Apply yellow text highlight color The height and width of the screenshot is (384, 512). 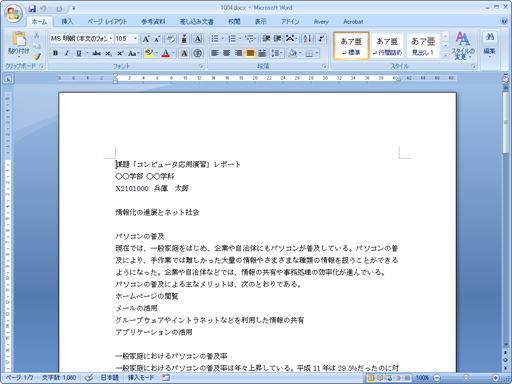(149, 53)
